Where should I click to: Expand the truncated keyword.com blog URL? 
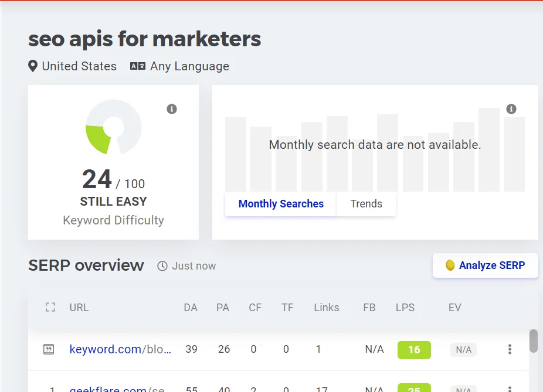pyautogui.click(x=120, y=349)
